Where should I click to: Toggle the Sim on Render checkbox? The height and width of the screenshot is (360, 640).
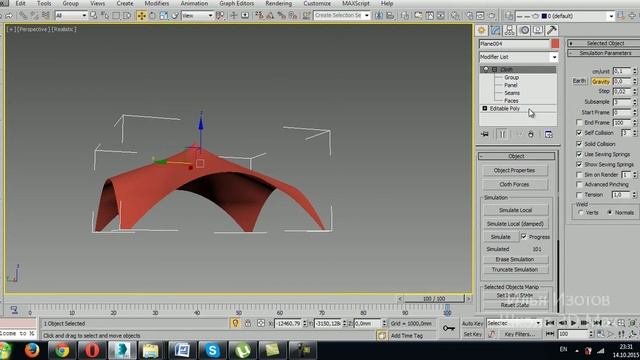point(579,175)
